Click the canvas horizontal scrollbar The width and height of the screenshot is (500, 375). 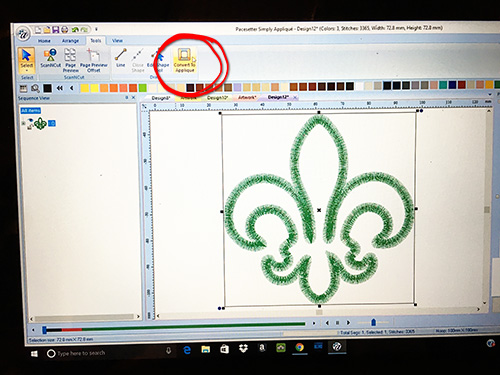[319, 312]
